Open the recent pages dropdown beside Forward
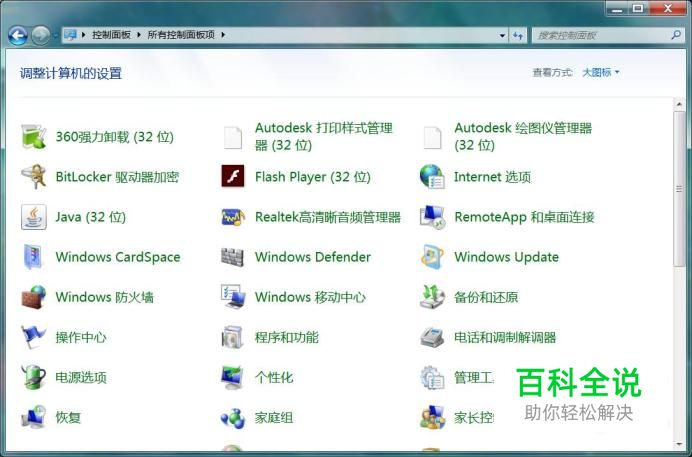This screenshot has height=457, width=692. tap(56, 36)
